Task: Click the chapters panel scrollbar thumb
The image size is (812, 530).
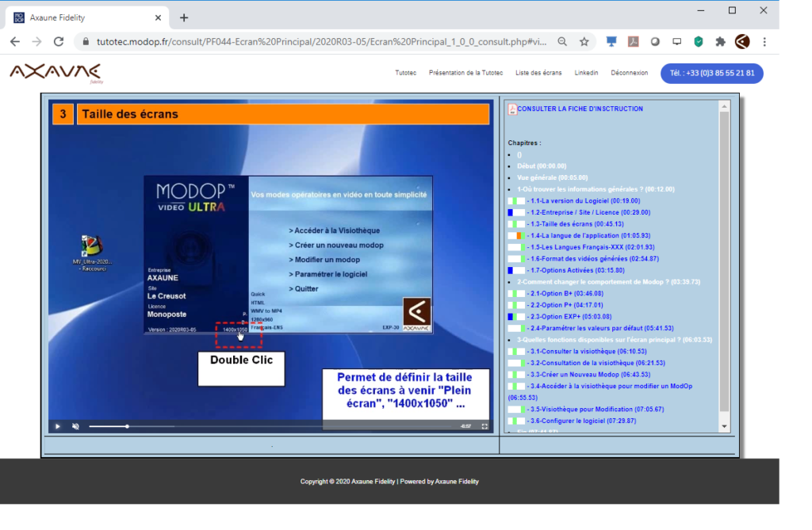Action: coord(724,261)
